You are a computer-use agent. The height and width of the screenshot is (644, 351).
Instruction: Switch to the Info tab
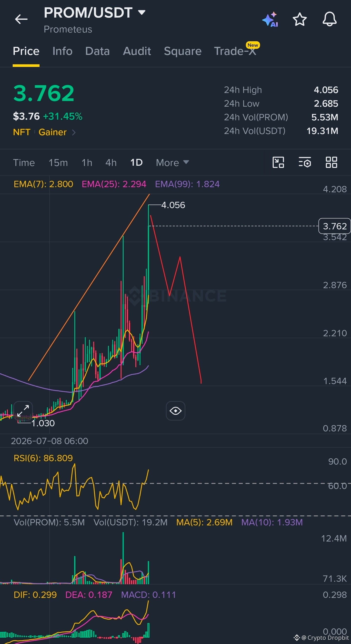[62, 51]
